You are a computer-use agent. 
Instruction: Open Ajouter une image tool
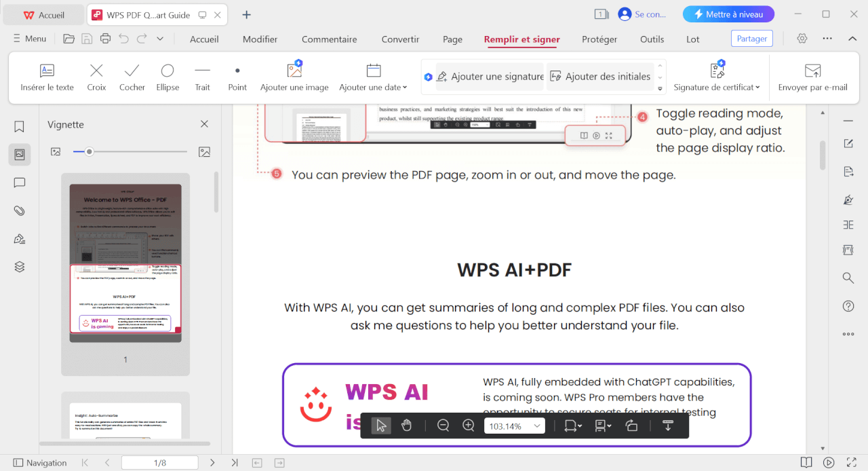294,77
